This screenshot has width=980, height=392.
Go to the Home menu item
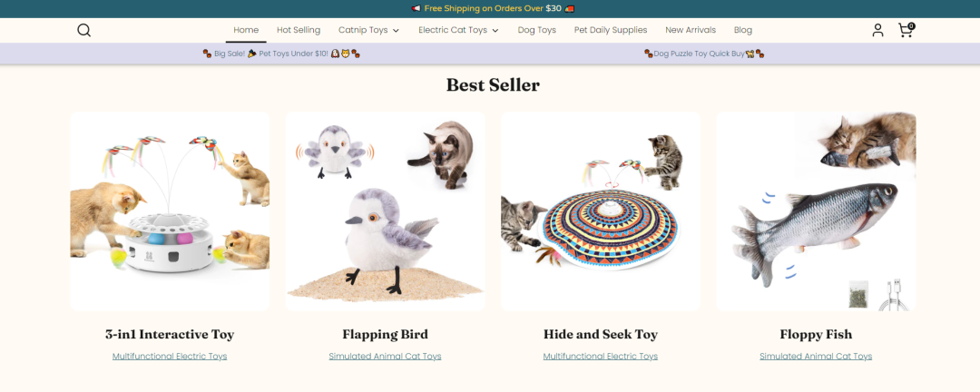coord(246,30)
